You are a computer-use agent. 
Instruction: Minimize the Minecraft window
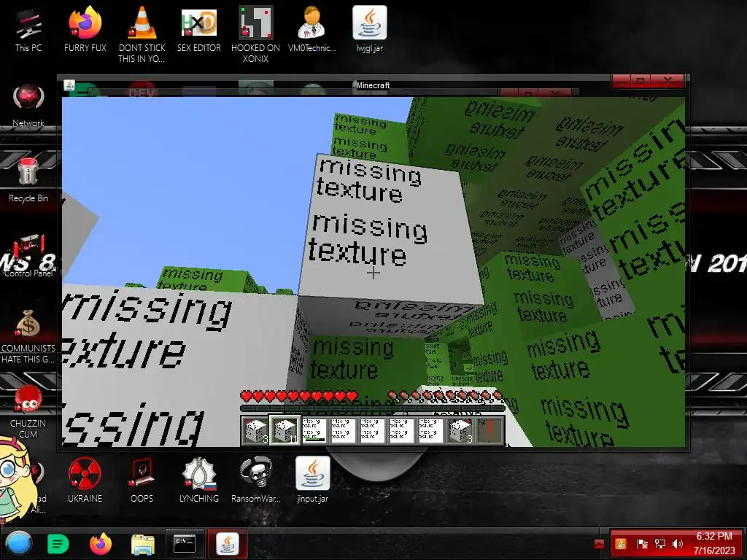pos(622,81)
